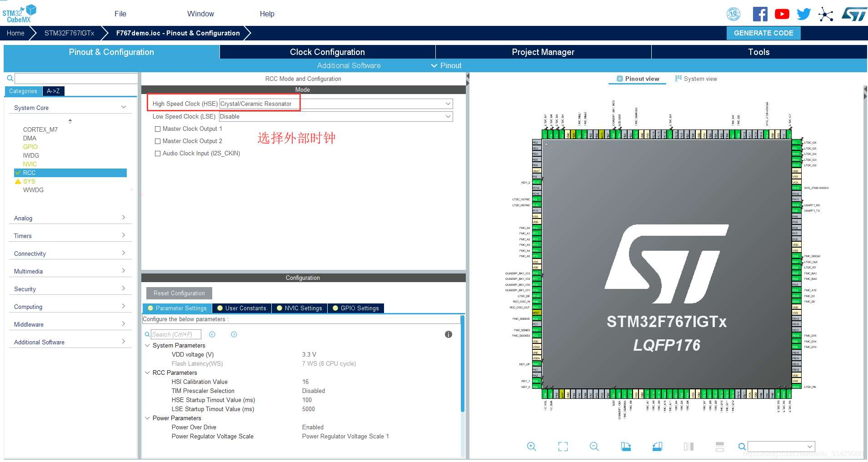Viewport: 868px width, 462px height.
Task: Fit chip pinout to view
Action: [563, 447]
